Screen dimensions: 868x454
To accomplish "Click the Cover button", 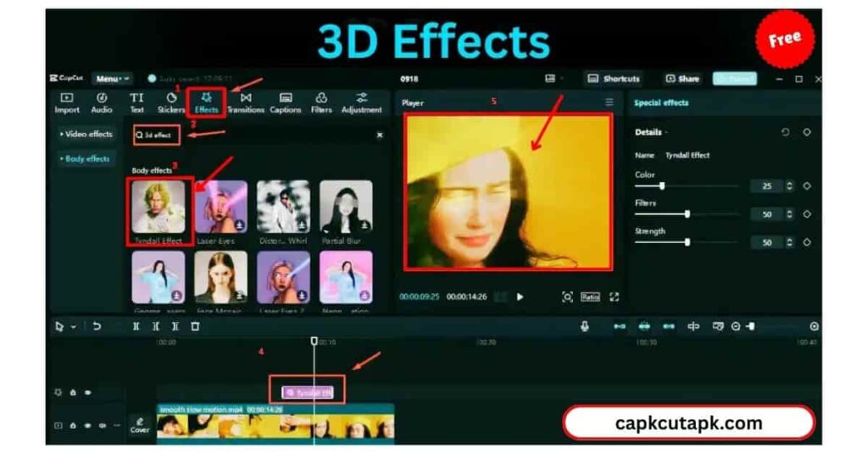I will tap(140, 424).
